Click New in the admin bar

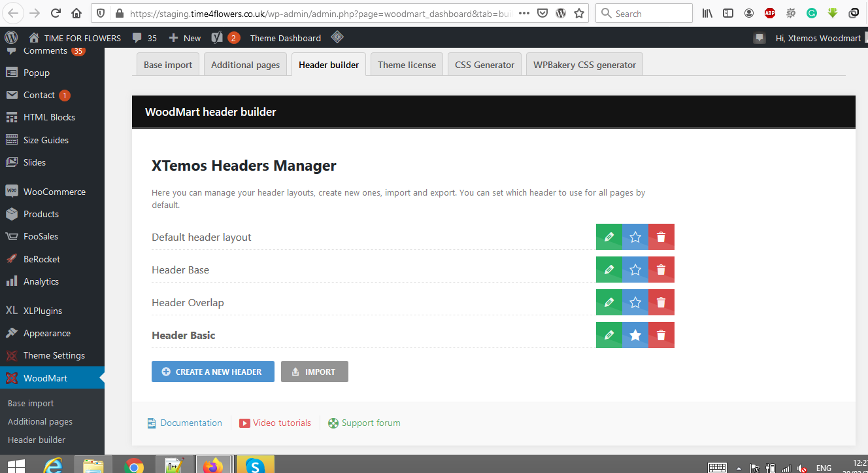[x=185, y=38]
